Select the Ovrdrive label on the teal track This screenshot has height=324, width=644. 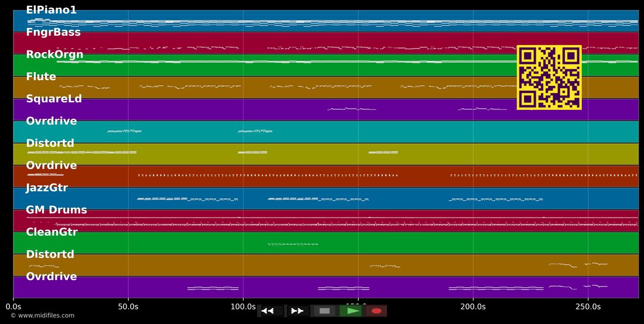tap(52, 121)
